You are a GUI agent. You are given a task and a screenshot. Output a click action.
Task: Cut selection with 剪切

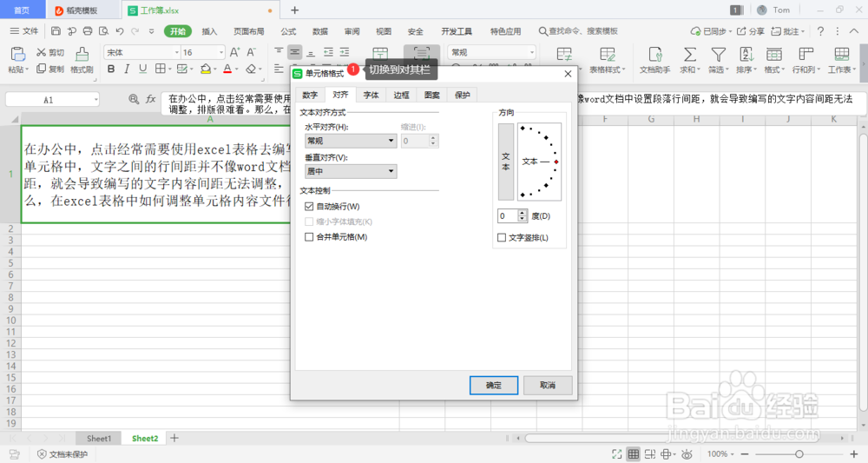pyautogui.click(x=50, y=52)
